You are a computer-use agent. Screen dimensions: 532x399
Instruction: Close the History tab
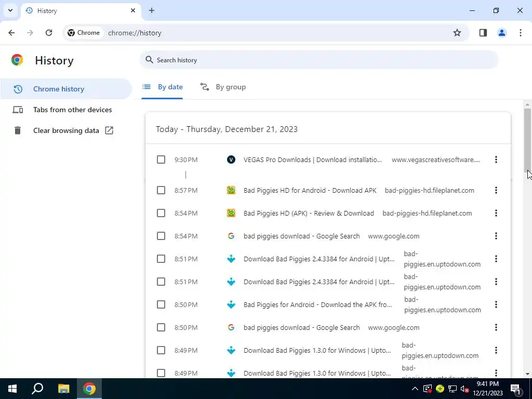[133, 10]
